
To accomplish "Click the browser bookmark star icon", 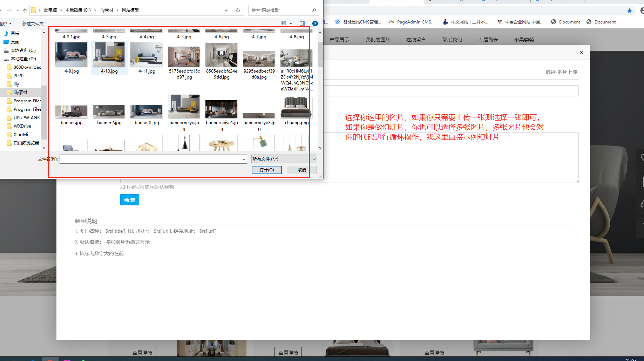I will (x=630, y=11).
